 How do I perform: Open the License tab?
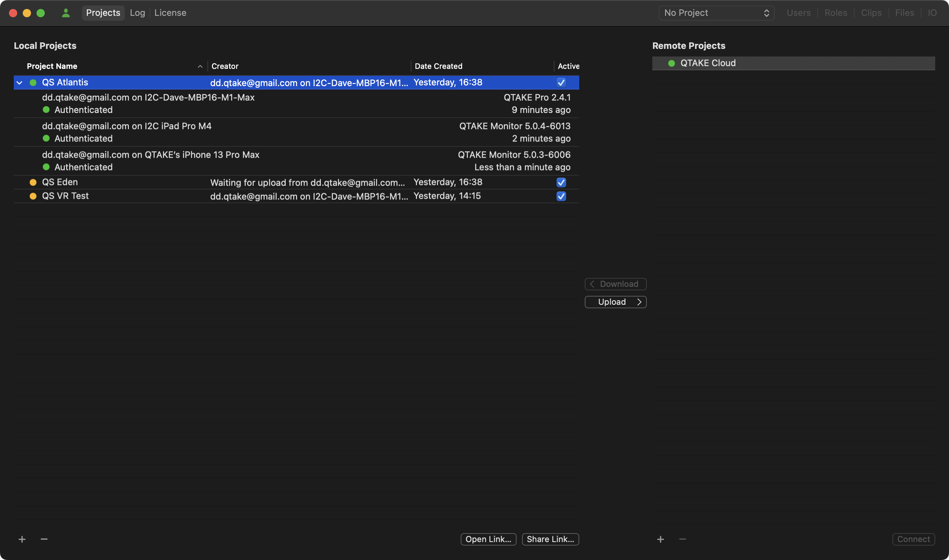coord(170,13)
